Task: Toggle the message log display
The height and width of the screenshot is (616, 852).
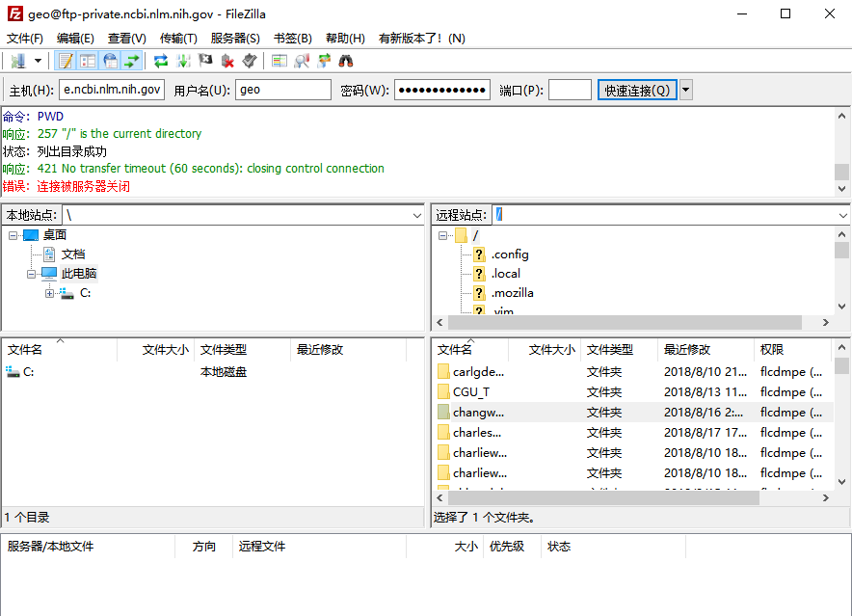Action: [x=66, y=60]
